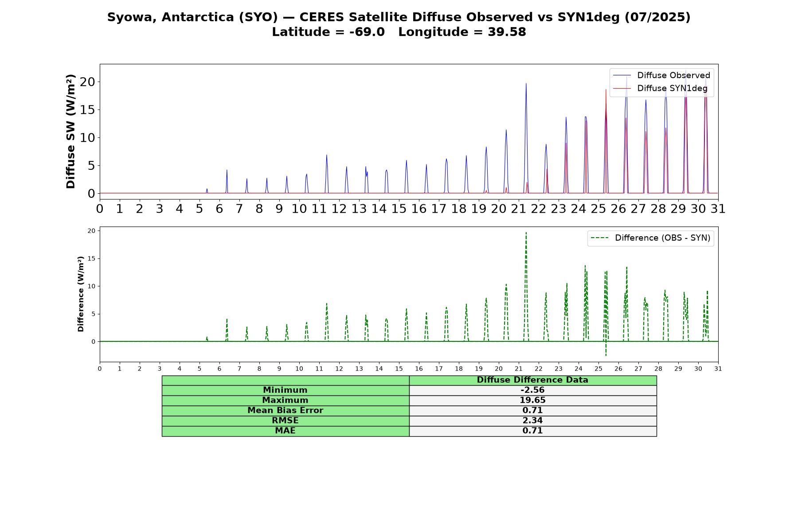The height and width of the screenshot is (532, 798).
Task: Click the Difference (W/m²) axis label
Action: (x=81, y=294)
